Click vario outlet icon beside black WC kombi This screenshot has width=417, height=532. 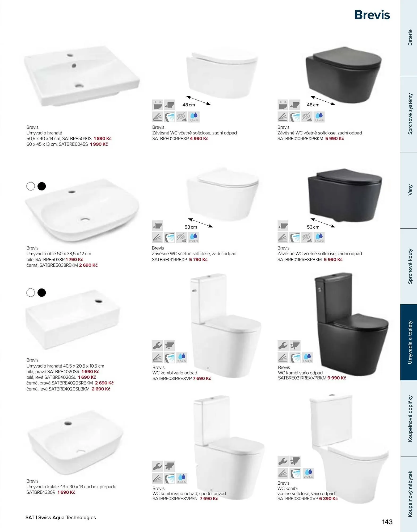coord(295,346)
